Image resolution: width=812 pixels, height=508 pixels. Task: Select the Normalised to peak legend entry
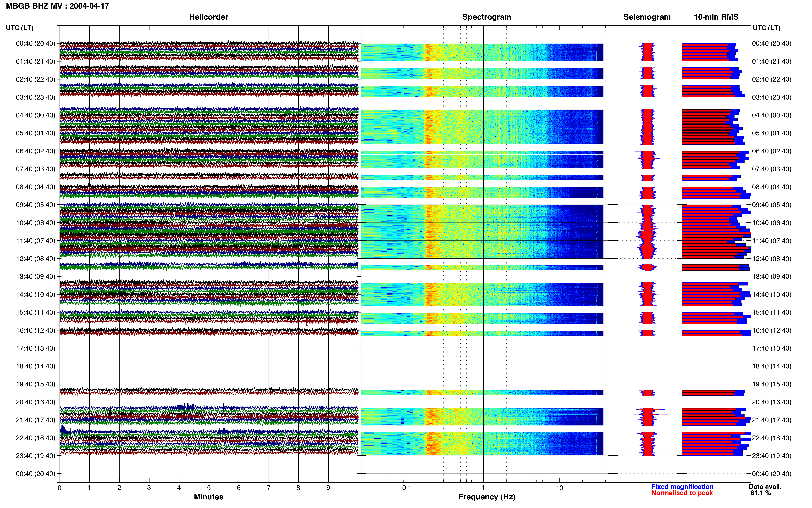(682, 493)
